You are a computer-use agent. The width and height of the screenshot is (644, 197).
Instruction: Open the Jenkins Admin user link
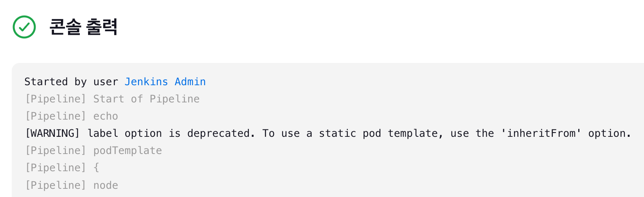pyautogui.click(x=165, y=82)
